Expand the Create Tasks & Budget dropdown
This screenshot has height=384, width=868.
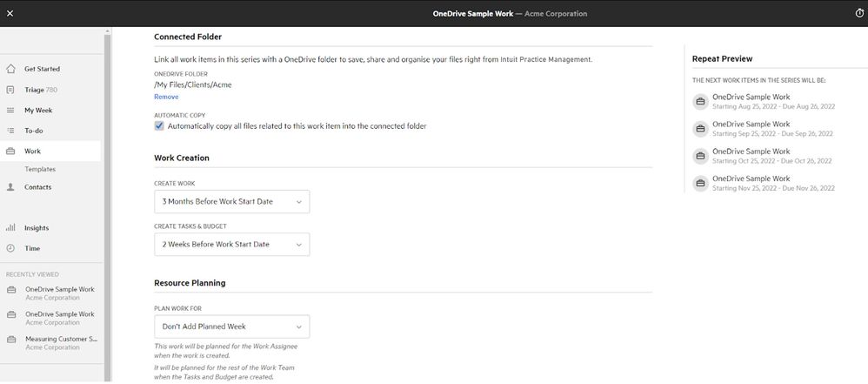pyautogui.click(x=231, y=245)
